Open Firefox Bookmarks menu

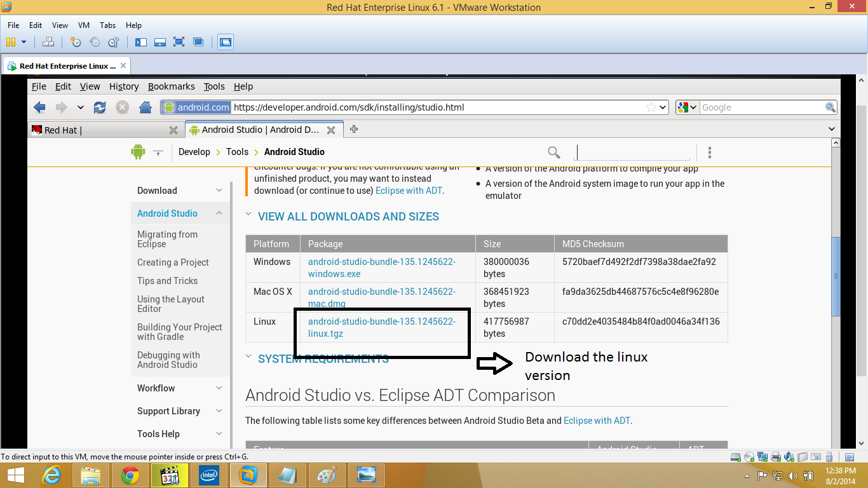tap(171, 86)
